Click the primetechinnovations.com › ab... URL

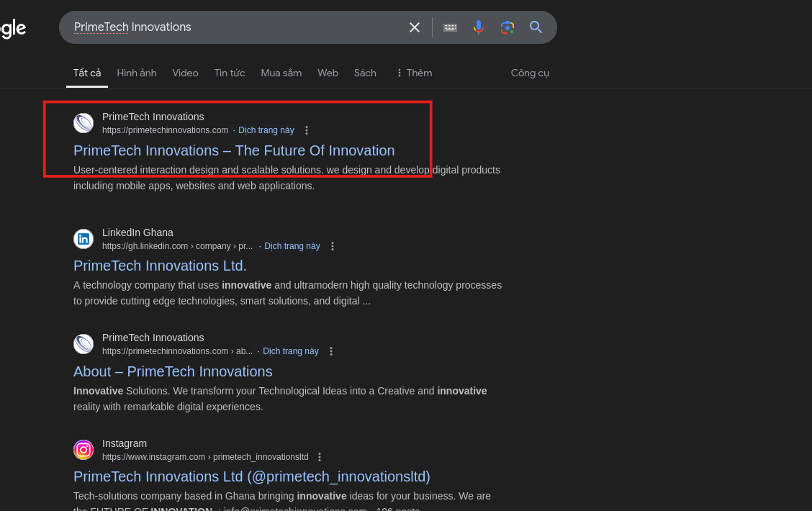177,351
